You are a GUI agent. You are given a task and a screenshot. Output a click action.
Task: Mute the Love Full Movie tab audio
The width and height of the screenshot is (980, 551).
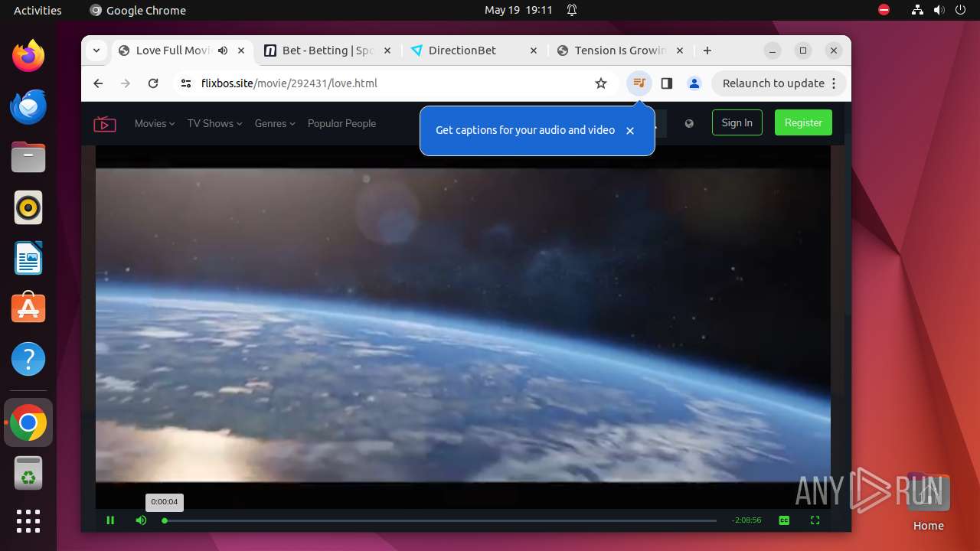(x=223, y=51)
